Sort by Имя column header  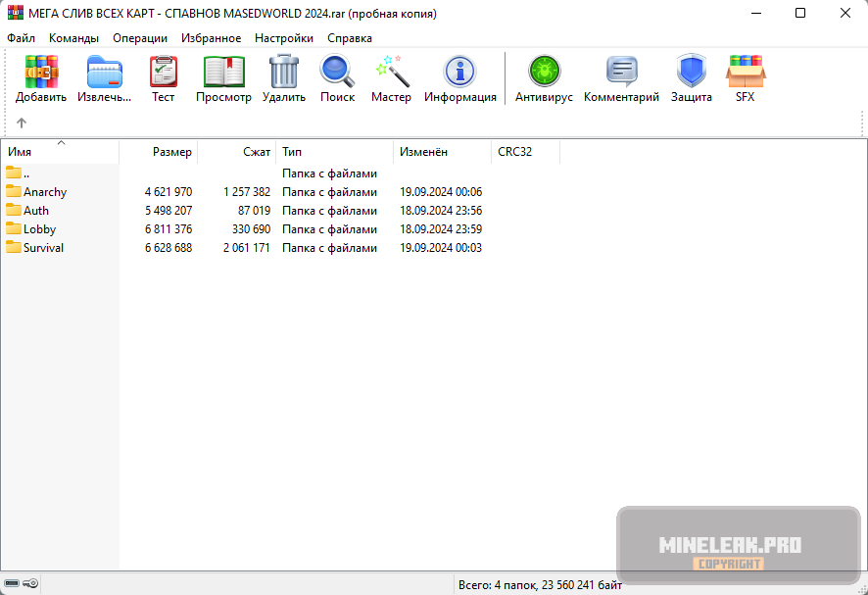(x=60, y=152)
